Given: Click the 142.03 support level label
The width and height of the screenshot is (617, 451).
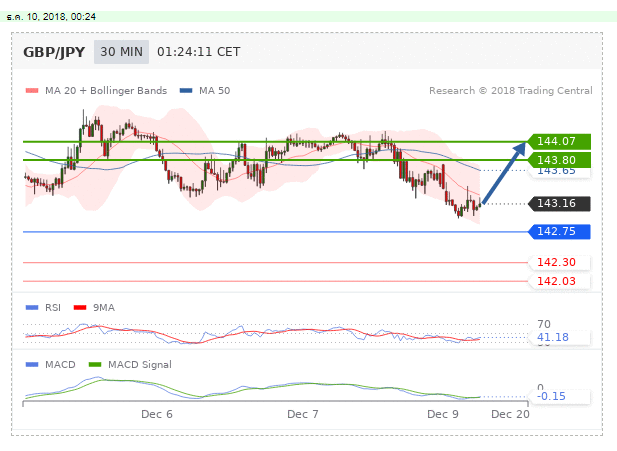Looking at the screenshot, I should 556,282.
